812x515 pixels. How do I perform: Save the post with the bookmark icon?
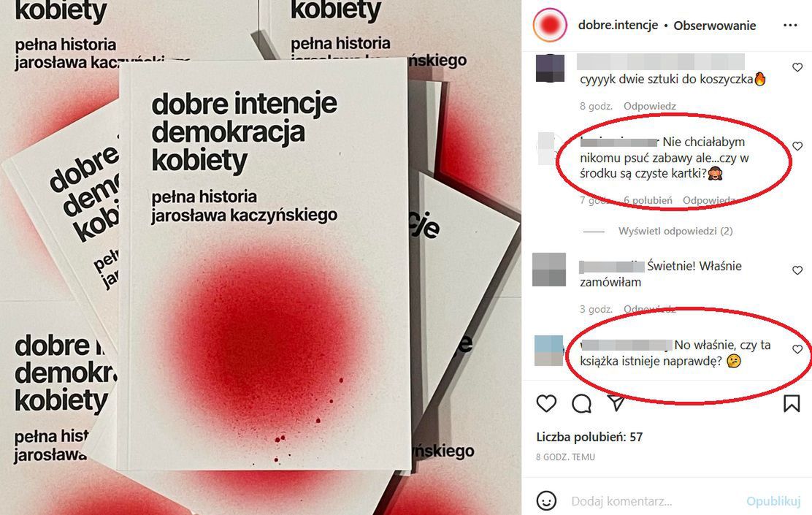792,404
